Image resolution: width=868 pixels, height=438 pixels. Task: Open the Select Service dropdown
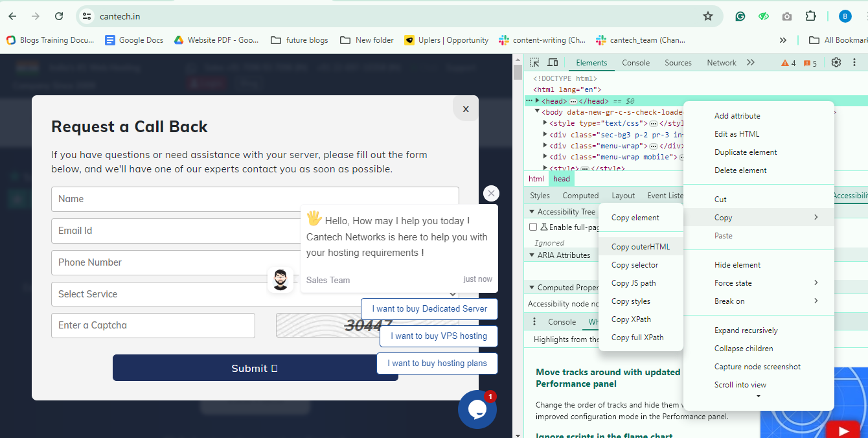255,294
